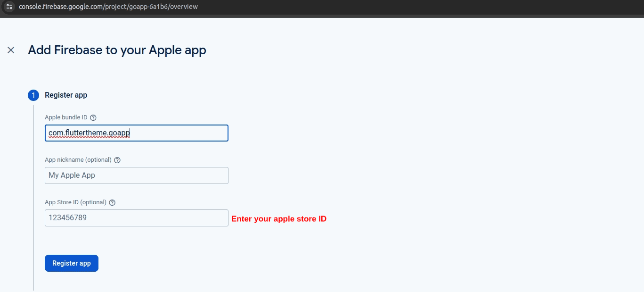
Task: Click the dark strip beneath the address bar
Action: [322, 16]
